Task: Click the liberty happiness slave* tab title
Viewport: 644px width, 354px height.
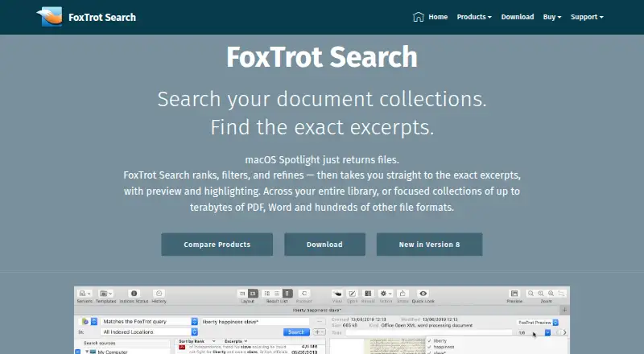Action: pos(316,310)
